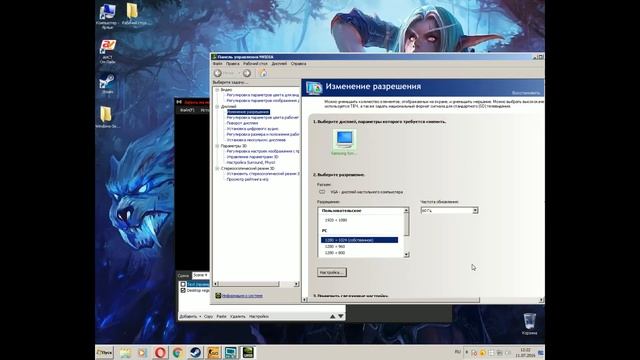640x360 pixels.
Task: Open the top desktop folder icon
Action: [x=133, y=14]
